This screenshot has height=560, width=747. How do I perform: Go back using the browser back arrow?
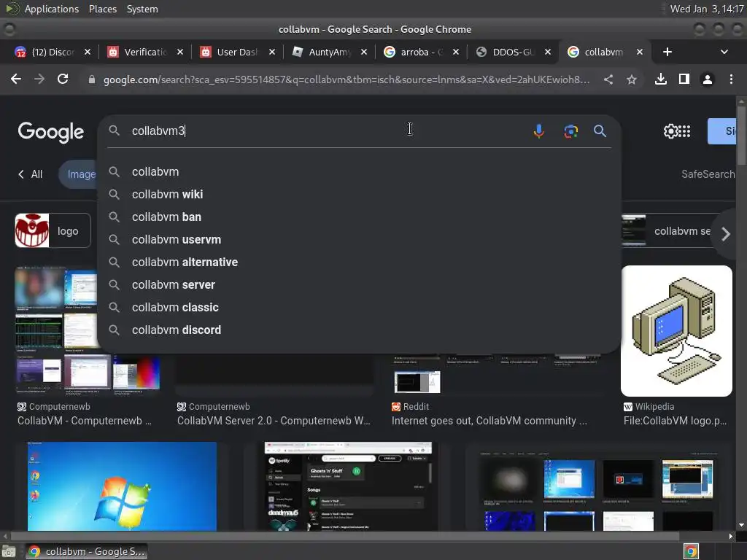tap(16, 79)
